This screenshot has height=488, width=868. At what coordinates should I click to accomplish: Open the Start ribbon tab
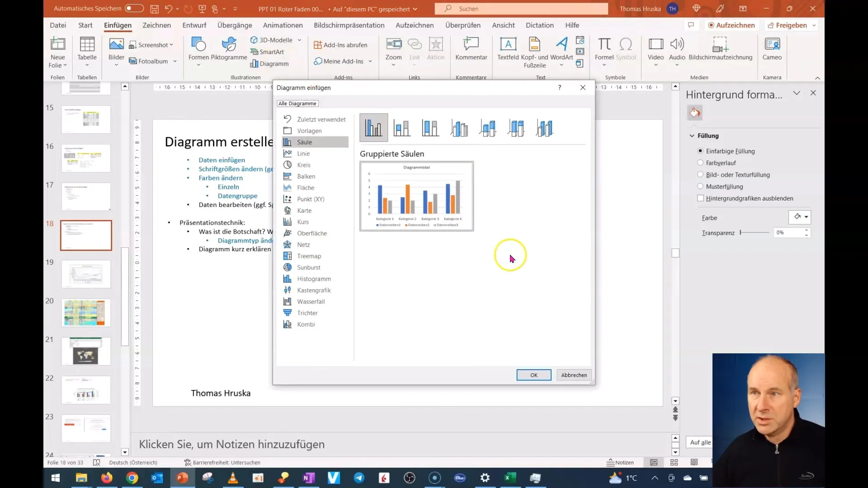pos(85,25)
